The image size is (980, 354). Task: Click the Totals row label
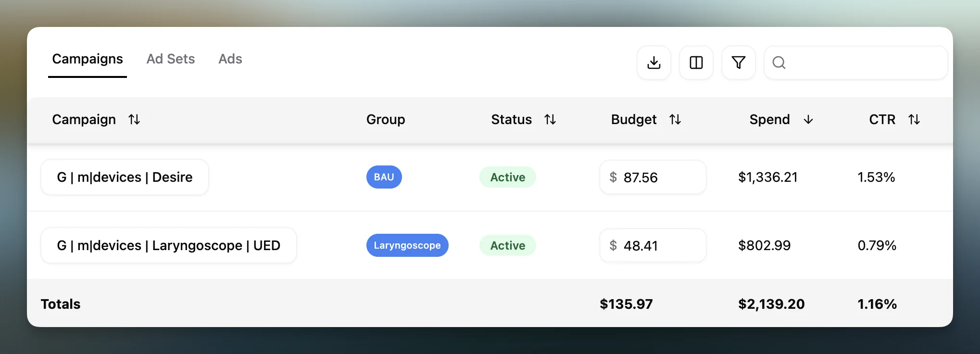click(x=61, y=304)
